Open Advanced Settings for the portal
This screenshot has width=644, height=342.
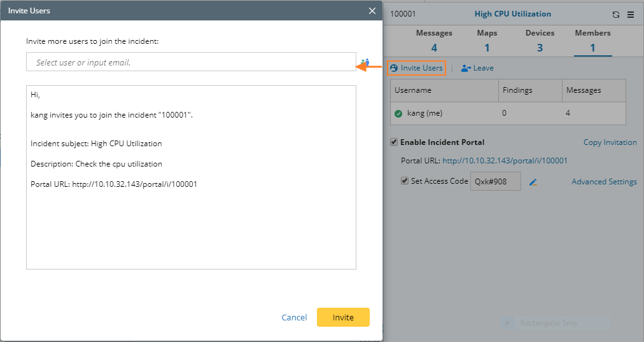[x=604, y=182]
